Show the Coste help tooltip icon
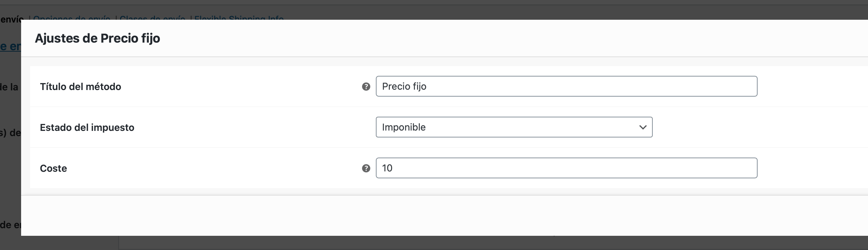The width and height of the screenshot is (868, 250). tap(366, 168)
